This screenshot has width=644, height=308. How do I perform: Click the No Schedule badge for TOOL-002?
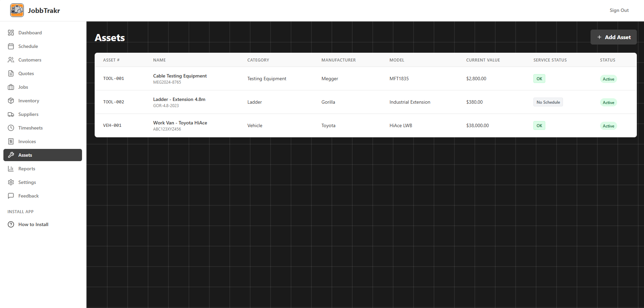click(548, 102)
